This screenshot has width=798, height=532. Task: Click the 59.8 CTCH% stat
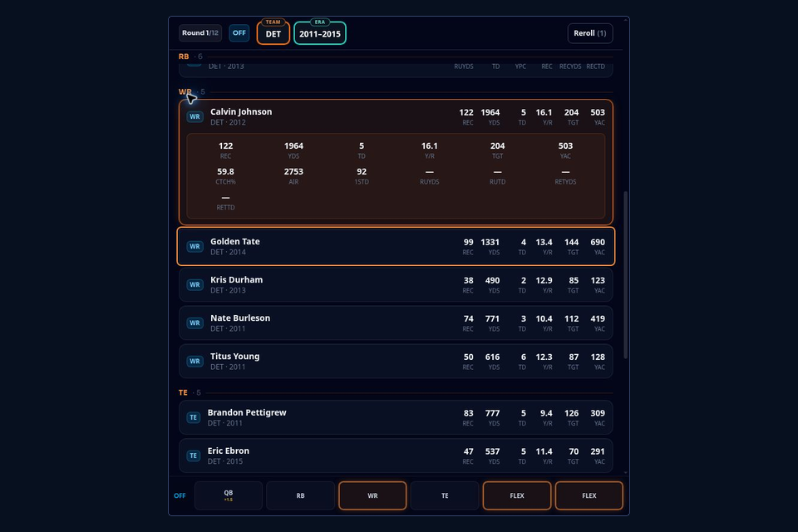pos(225,175)
